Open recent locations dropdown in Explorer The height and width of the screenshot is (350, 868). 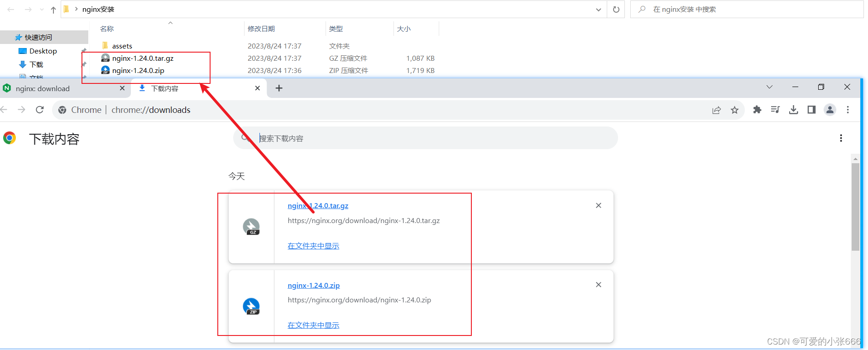click(x=42, y=10)
